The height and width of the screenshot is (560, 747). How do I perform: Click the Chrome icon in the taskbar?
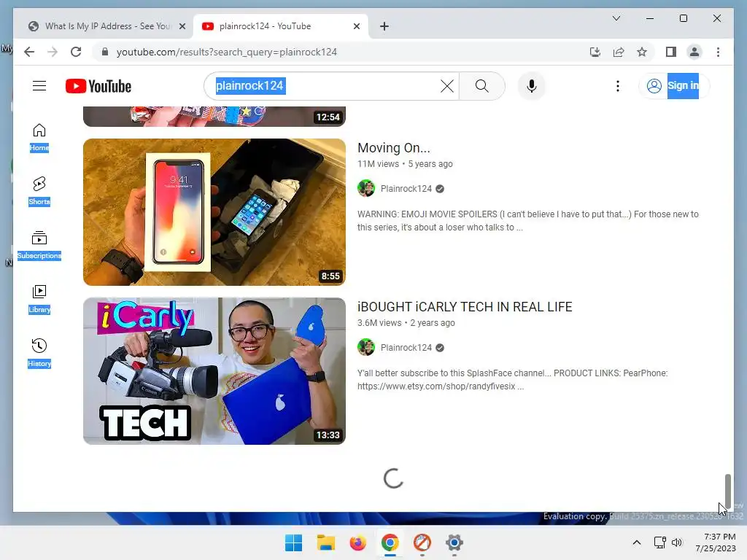pos(390,542)
